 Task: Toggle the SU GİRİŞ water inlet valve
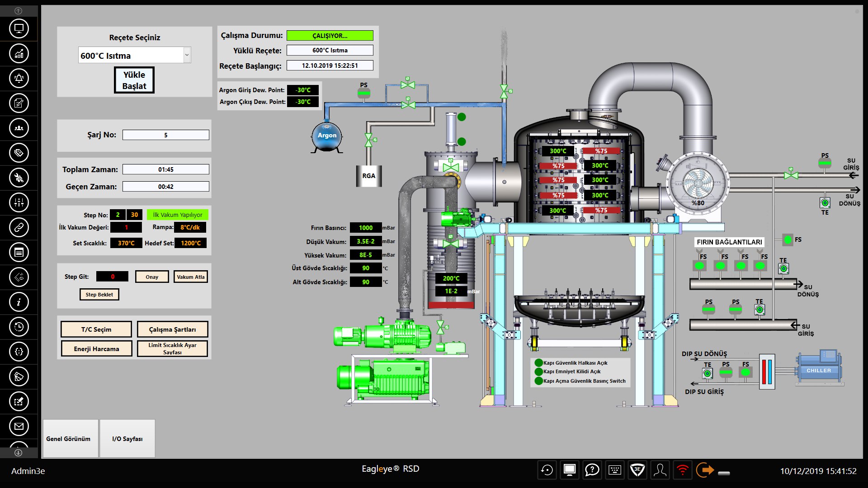tap(791, 175)
